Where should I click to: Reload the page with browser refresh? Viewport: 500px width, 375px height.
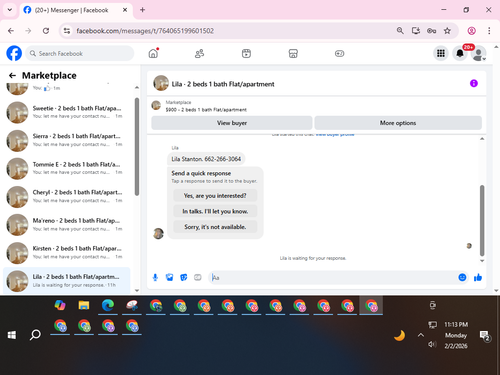[46, 31]
